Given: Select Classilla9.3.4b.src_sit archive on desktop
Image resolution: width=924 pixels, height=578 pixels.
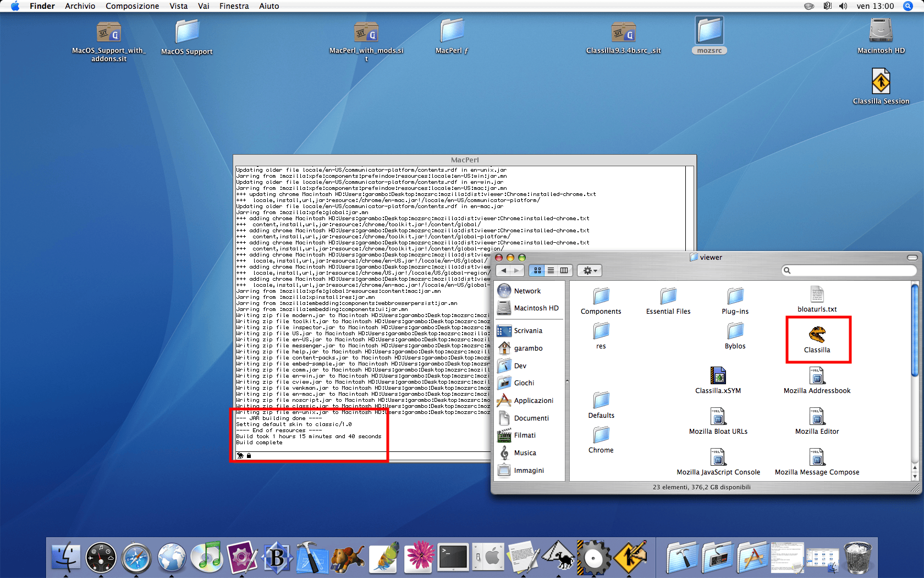Looking at the screenshot, I should point(624,37).
